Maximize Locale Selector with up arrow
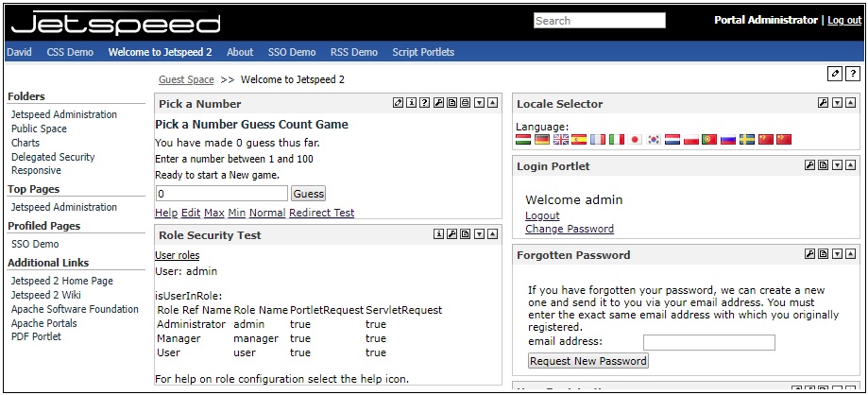Image resolution: width=868 pixels, height=395 pixels. click(850, 102)
